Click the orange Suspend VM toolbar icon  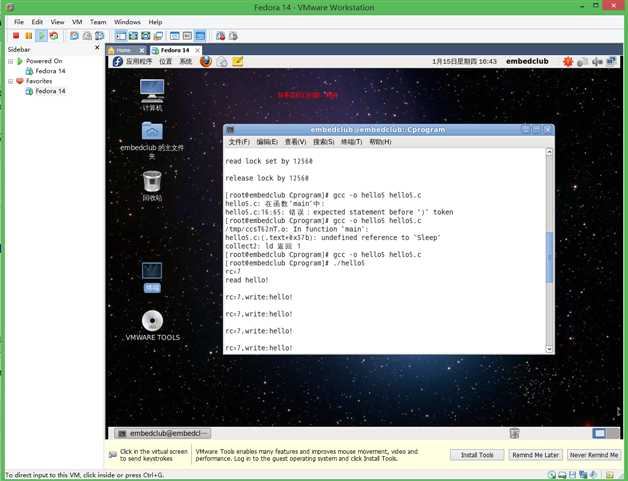tap(29, 36)
